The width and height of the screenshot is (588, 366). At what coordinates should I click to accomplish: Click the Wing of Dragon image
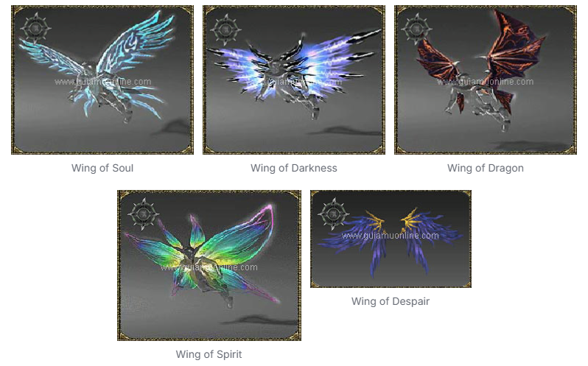tap(486, 80)
